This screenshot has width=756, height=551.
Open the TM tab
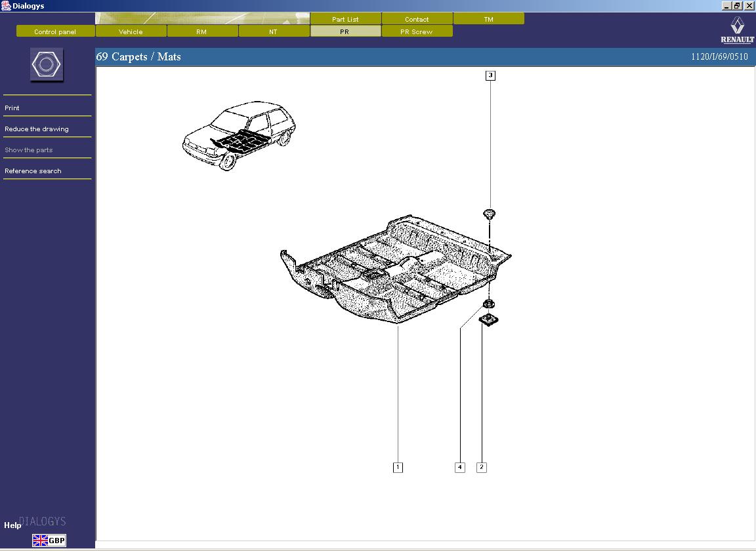(x=488, y=19)
